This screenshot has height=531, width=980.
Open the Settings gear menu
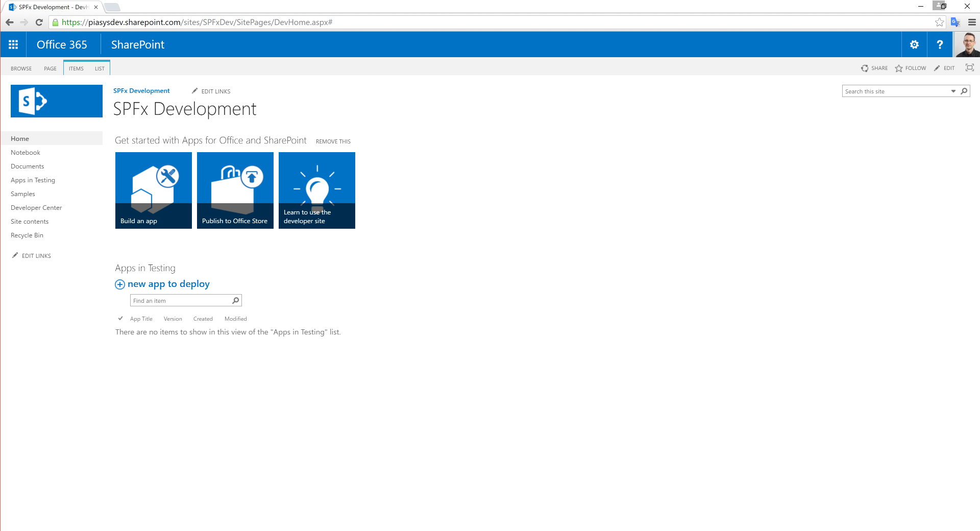[914, 44]
